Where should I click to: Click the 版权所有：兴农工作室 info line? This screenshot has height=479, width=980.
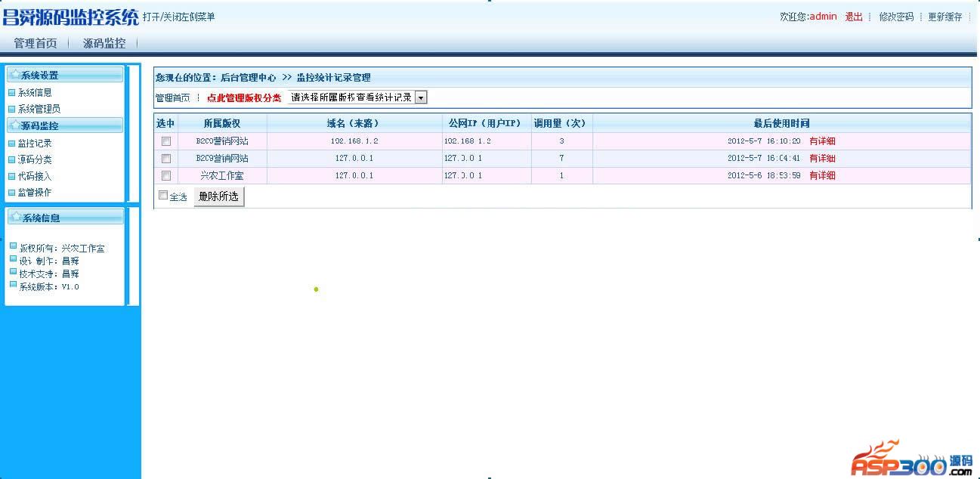point(61,248)
